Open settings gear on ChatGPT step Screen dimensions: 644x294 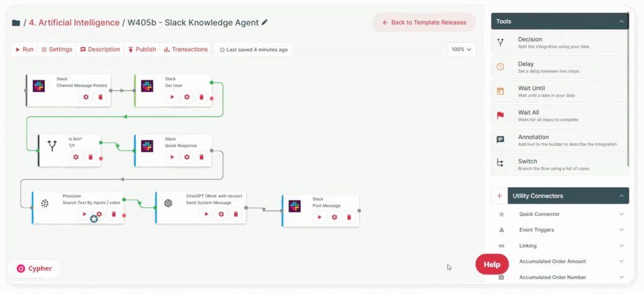tap(221, 214)
